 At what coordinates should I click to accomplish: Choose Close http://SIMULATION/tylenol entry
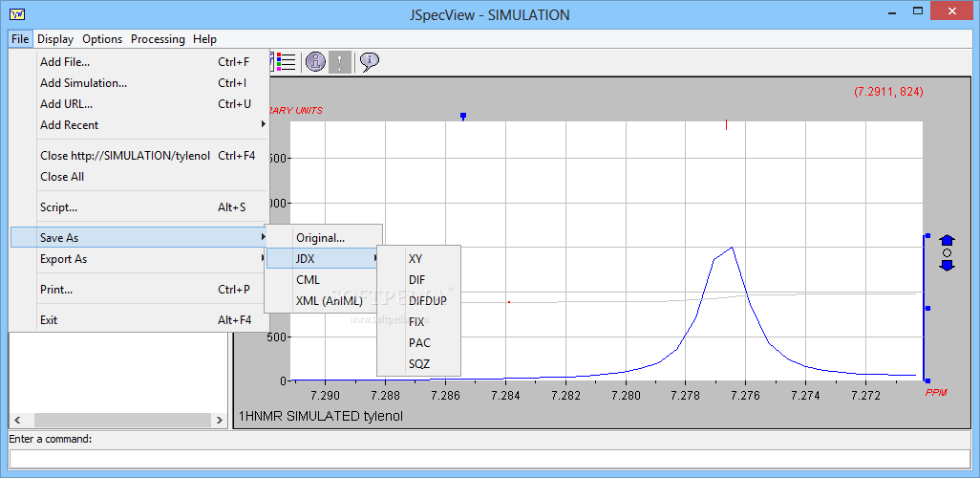click(x=139, y=156)
